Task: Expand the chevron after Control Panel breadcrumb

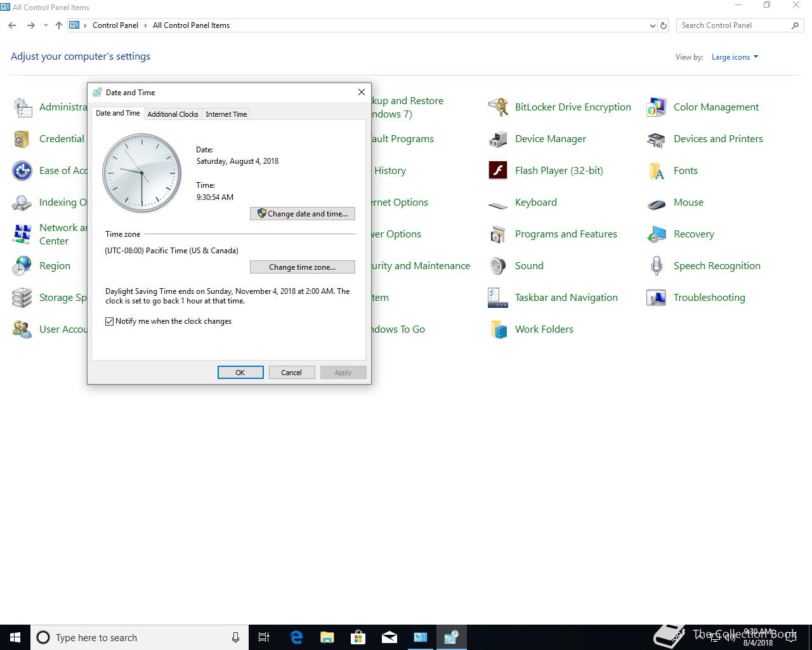Action: (x=146, y=25)
